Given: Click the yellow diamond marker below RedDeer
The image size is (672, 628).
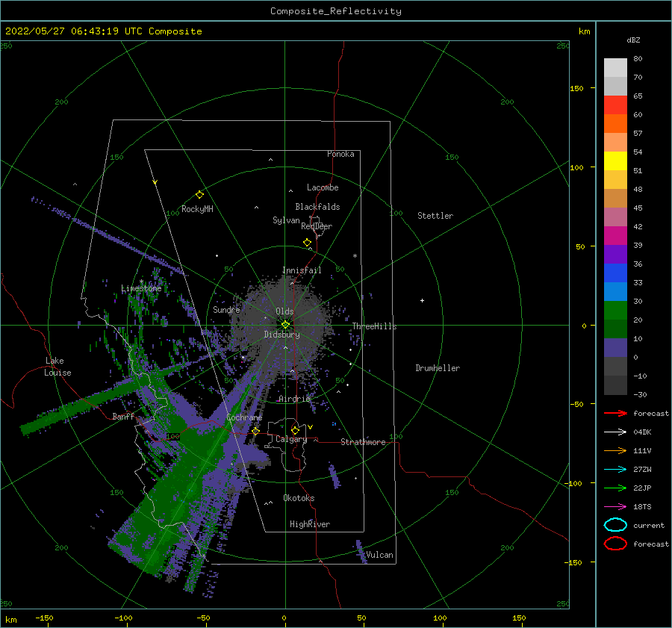Looking at the screenshot, I should [307, 242].
